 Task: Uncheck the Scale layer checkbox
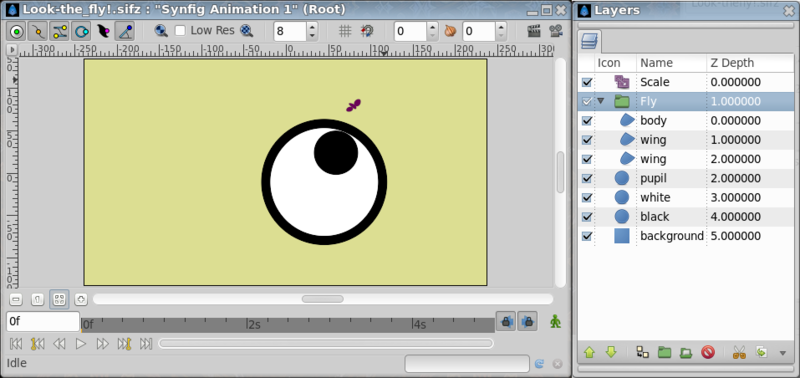coord(587,82)
